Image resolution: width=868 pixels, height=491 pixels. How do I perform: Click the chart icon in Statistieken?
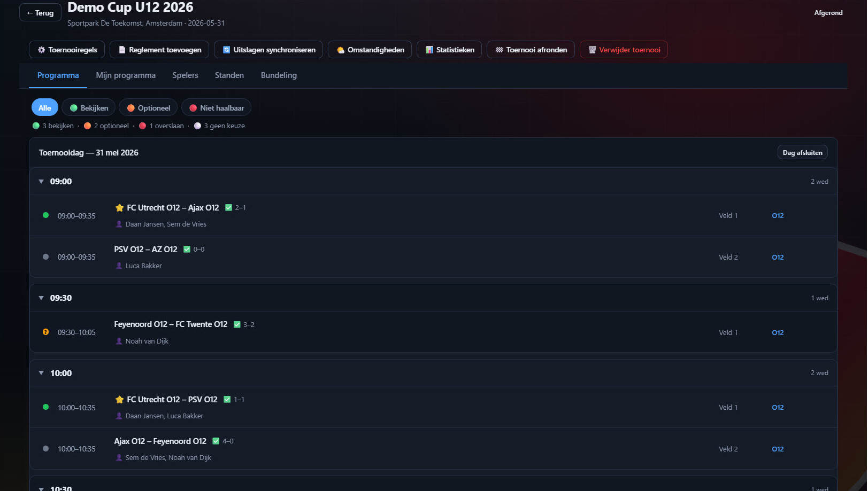point(429,50)
